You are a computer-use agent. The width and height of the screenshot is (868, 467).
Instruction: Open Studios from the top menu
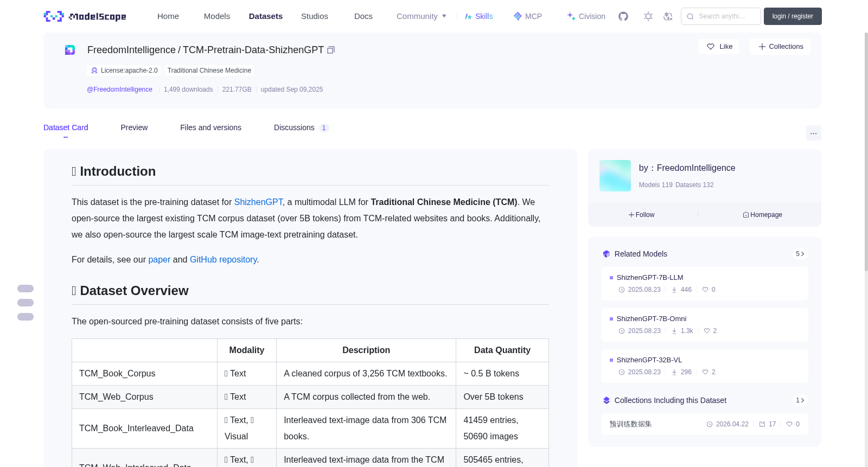[x=315, y=16]
